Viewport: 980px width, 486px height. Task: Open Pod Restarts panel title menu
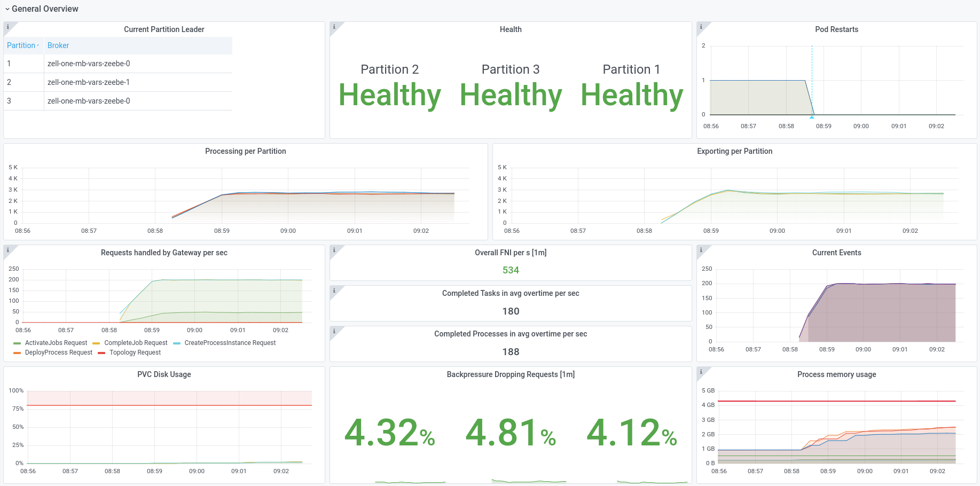pos(836,29)
